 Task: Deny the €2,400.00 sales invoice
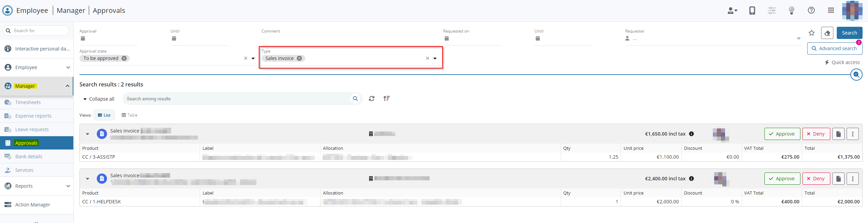coord(816,179)
